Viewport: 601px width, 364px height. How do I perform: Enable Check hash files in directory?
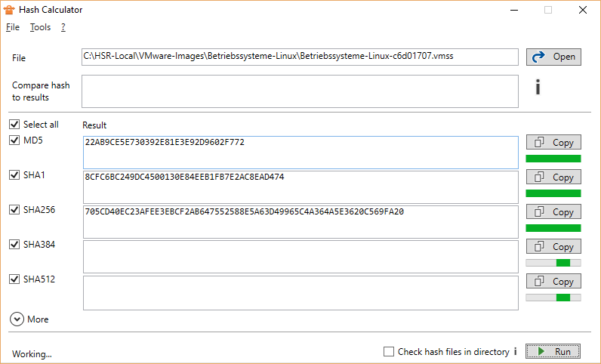tap(389, 351)
